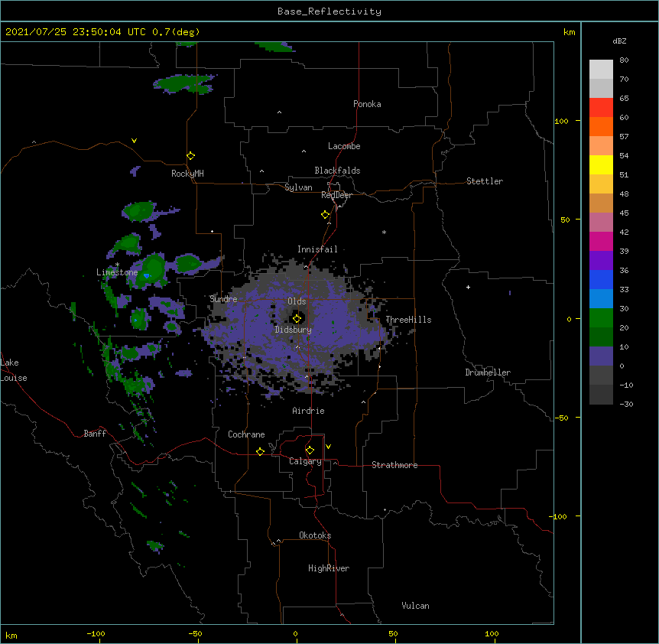This screenshot has height=644, width=659.
Task: Click the Limestone map label
Action: pyautogui.click(x=117, y=272)
